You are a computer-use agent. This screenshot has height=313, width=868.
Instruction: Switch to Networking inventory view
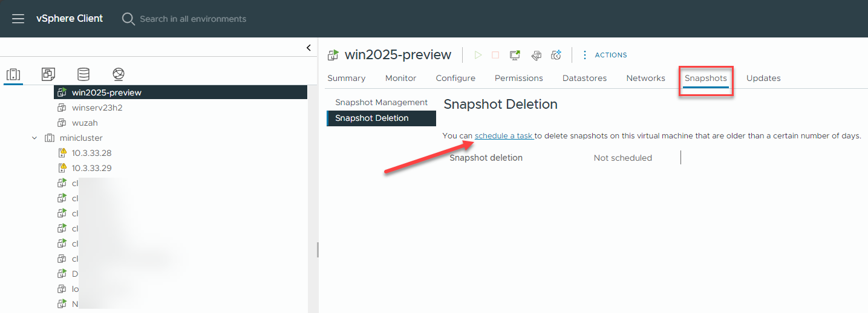[119, 74]
